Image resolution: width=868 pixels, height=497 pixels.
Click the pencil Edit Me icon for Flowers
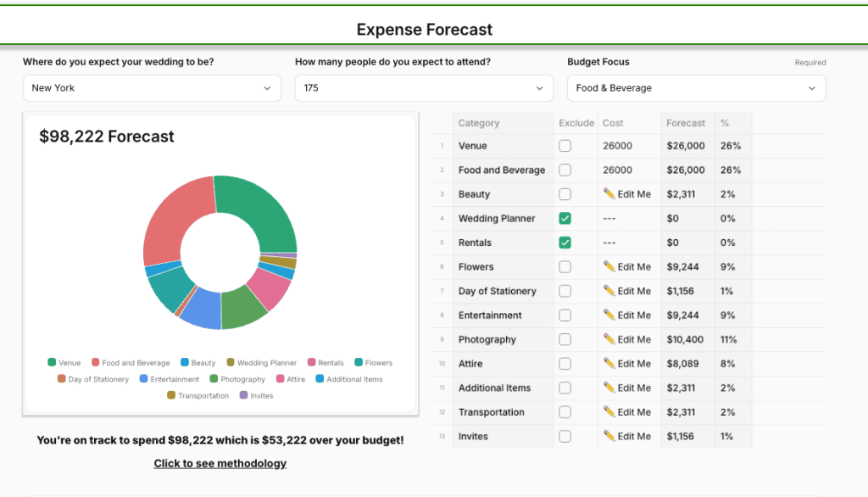point(609,267)
